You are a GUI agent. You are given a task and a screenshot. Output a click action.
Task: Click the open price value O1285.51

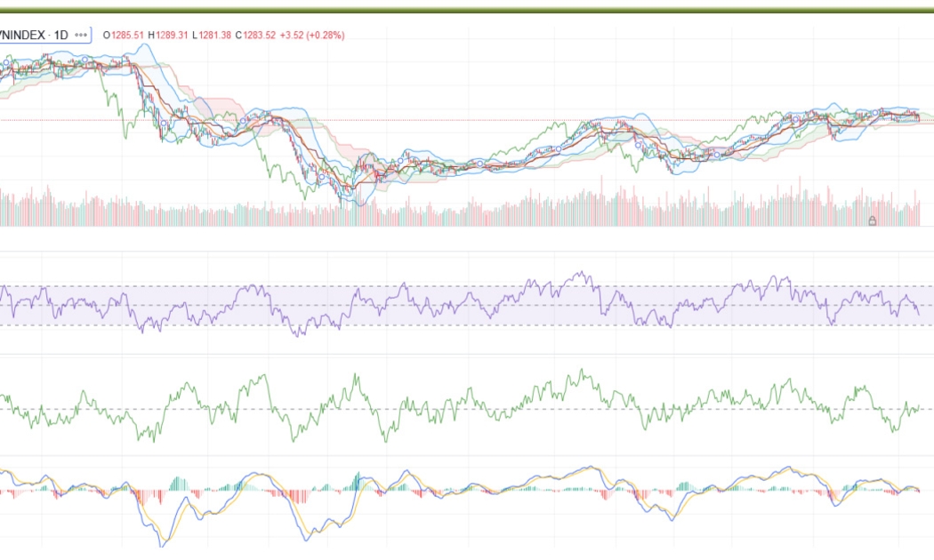[x=124, y=36]
